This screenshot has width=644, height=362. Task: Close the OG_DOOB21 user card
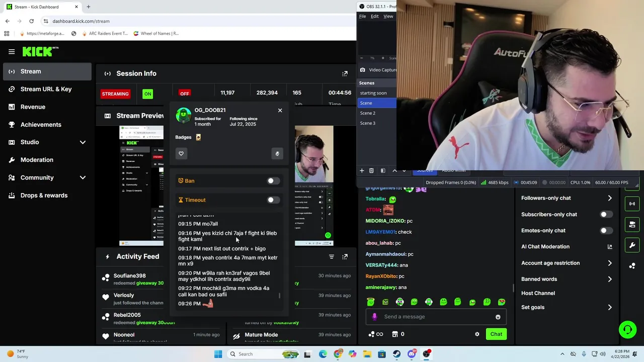(280, 110)
